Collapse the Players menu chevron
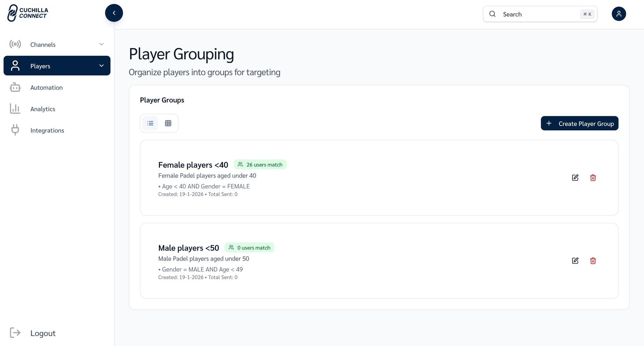 [x=101, y=66]
